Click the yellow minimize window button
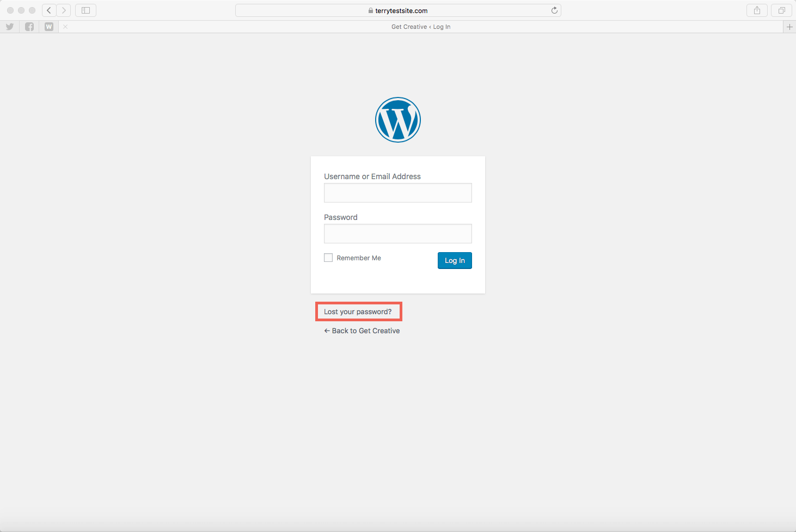Image resolution: width=796 pixels, height=532 pixels. pos(21,10)
